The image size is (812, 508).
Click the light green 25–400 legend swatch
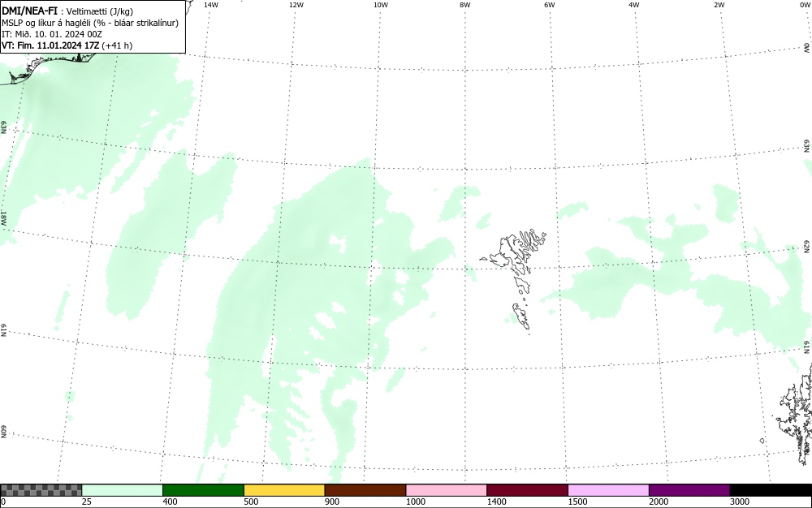click(123, 490)
